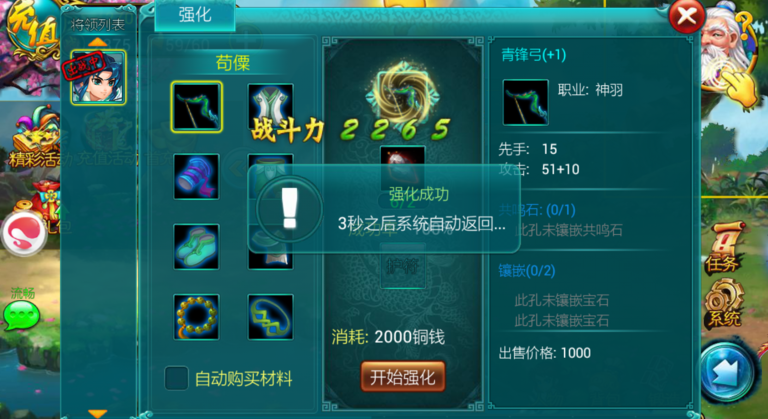
Task: Select the golden bead necklace slot
Action: pos(196,317)
